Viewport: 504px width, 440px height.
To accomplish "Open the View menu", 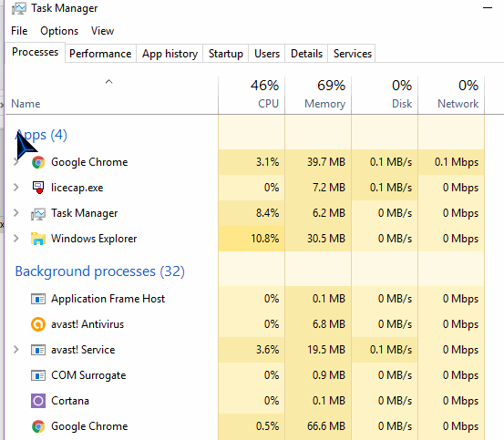I will coord(102,31).
